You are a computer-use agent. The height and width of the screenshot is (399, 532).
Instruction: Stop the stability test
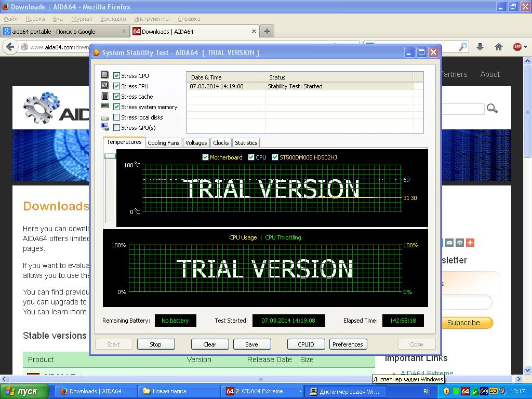156,344
